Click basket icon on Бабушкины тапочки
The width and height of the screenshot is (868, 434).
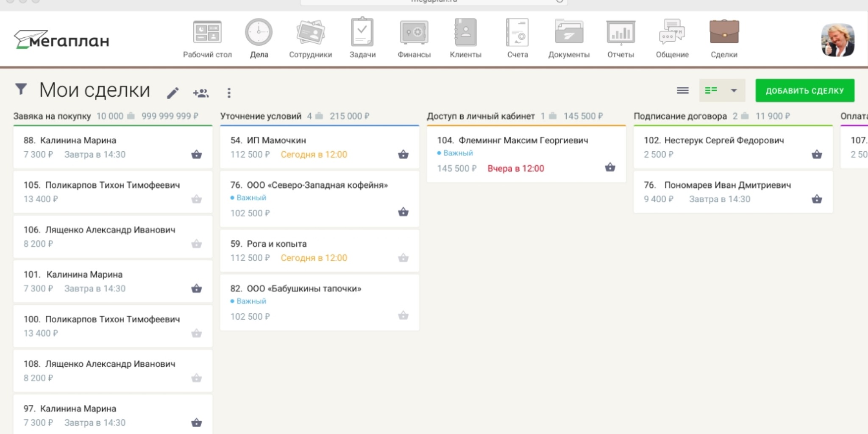403,315
